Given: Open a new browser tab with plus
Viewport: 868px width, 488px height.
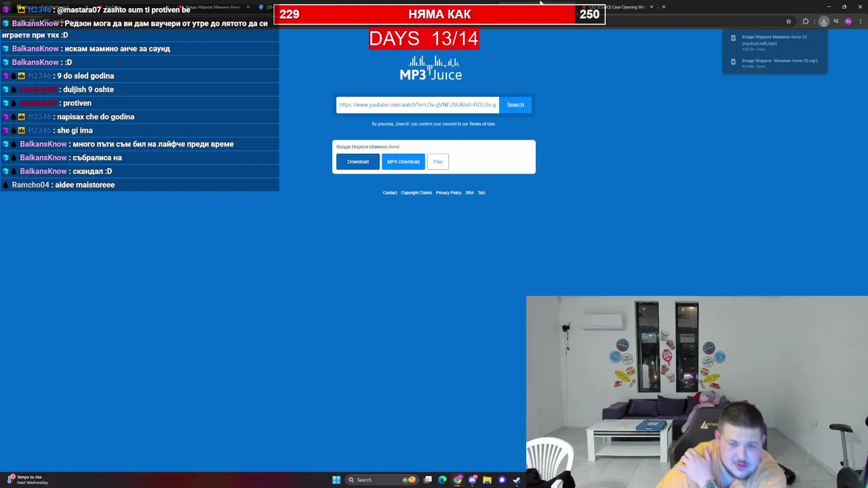Looking at the screenshot, I should coord(663,7).
